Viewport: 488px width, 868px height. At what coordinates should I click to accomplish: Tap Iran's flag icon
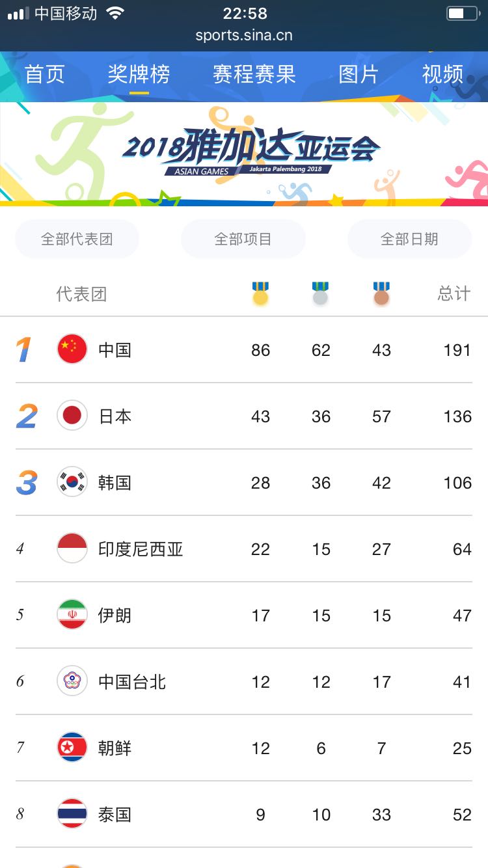[x=72, y=615]
